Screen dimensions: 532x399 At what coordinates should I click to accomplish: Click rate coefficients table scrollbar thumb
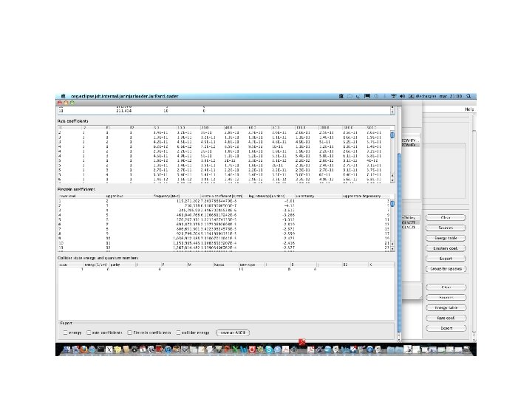pyautogui.click(x=392, y=135)
